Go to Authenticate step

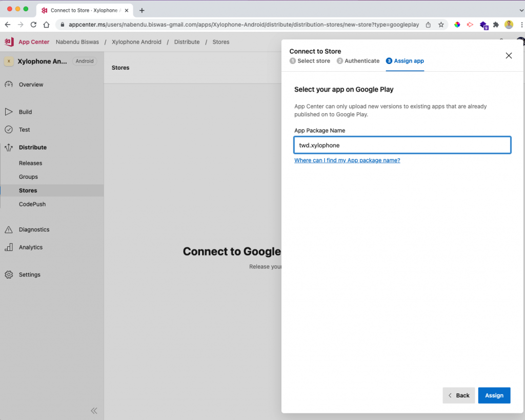(358, 61)
